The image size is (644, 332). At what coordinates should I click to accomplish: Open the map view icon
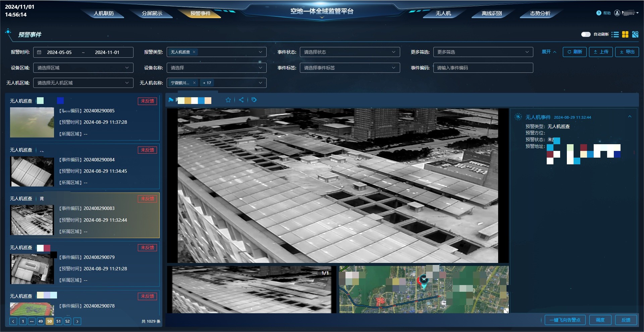click(x=635, y=34)
